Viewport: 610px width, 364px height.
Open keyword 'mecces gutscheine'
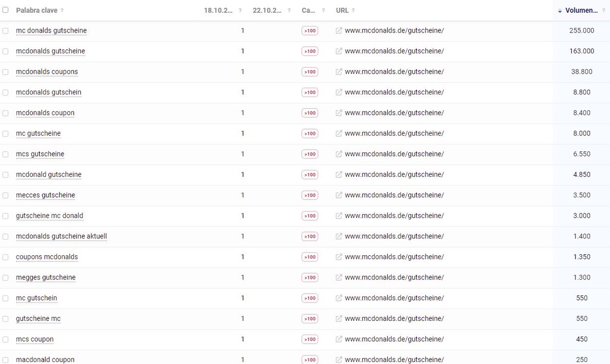point(46,195)
